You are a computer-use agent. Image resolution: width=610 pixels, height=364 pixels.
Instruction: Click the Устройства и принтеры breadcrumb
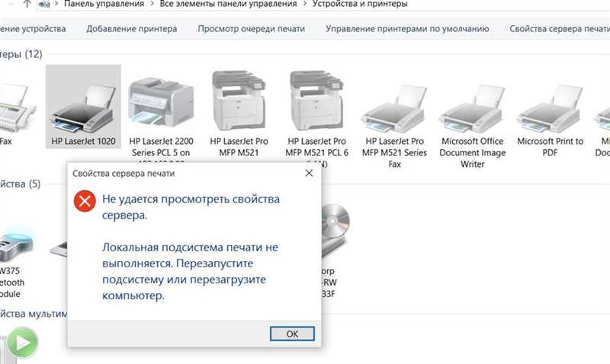pos(360,4)
